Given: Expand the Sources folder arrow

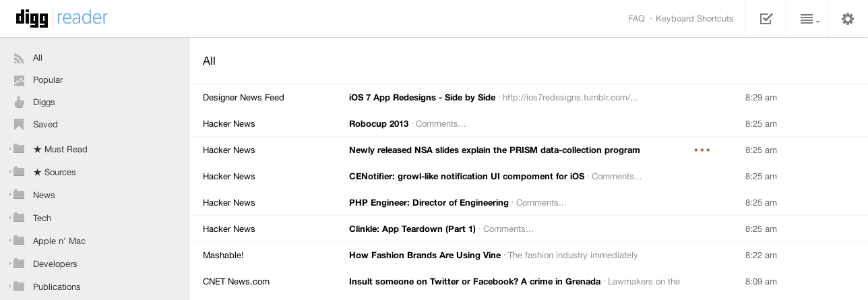Looking at the screenshot, I should tap(11, 172).
